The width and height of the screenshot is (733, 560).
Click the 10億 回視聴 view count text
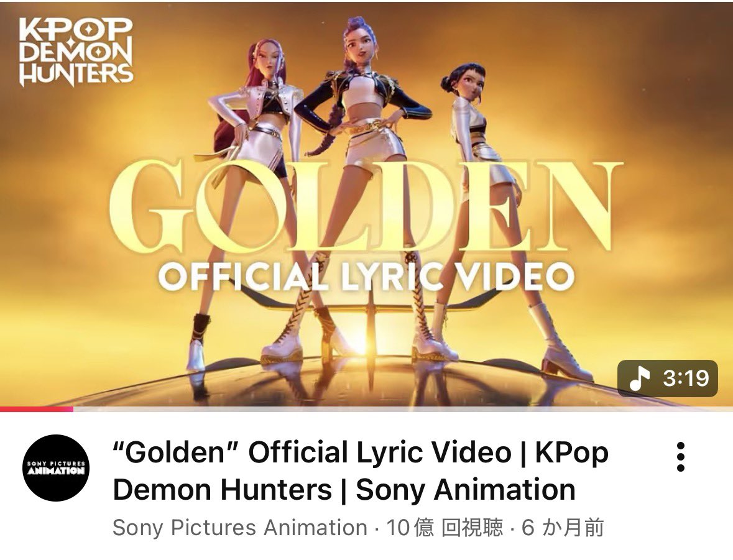pos(445,528)
